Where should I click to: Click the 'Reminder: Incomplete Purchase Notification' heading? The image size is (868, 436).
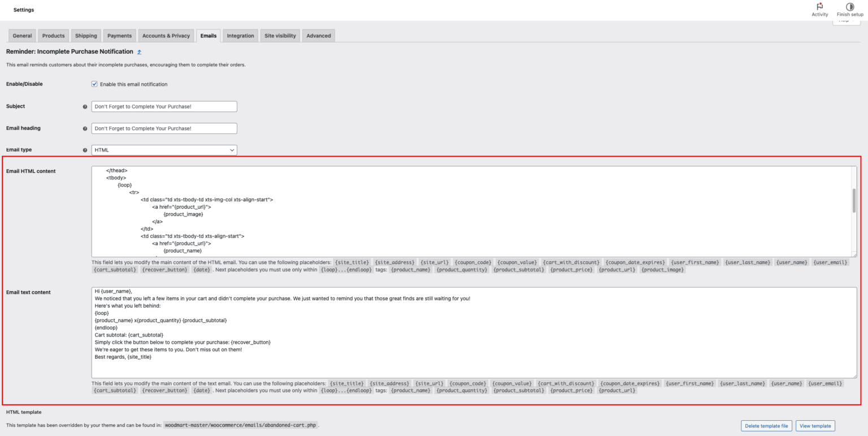click(x=70, y=51)
